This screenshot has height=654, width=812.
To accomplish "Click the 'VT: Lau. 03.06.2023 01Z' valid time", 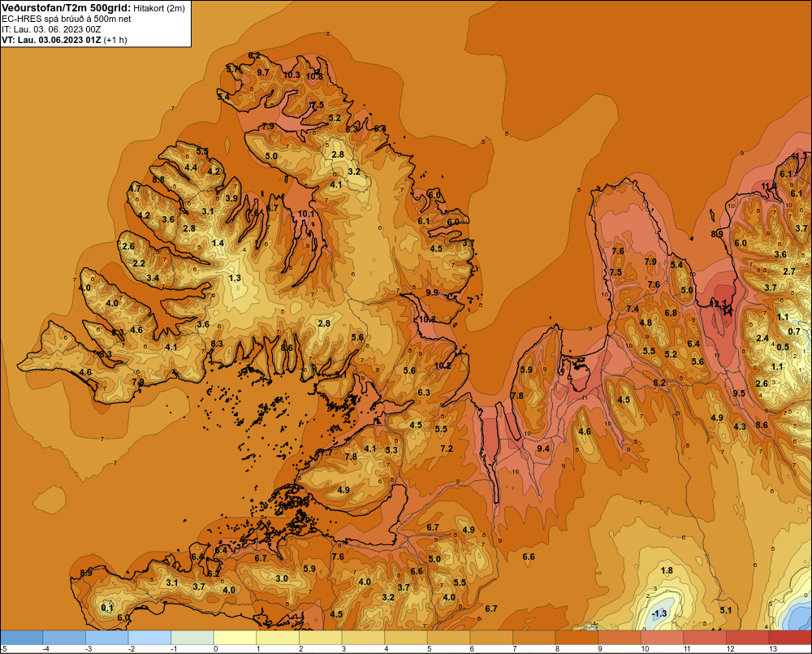I will pos(51,39).
